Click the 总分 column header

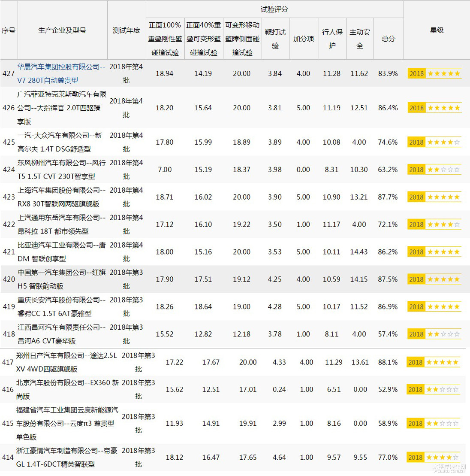coord(389,39)
